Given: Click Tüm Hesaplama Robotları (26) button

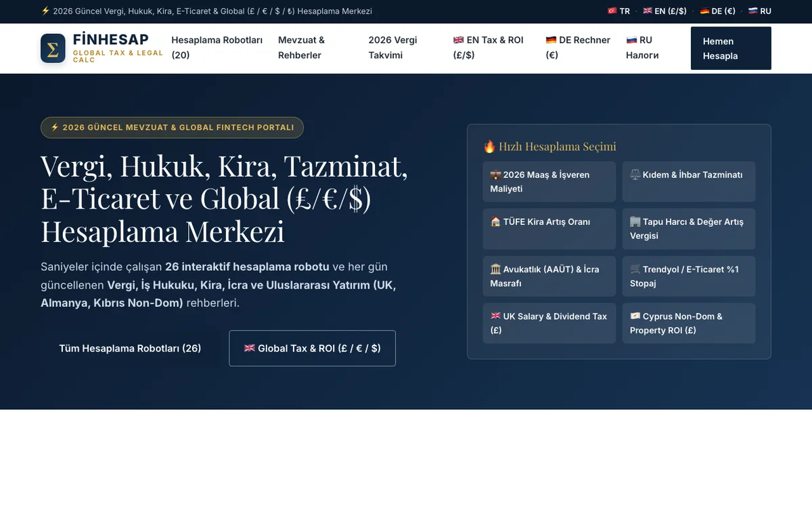Looking at the screenshot, I should point(130,348).
